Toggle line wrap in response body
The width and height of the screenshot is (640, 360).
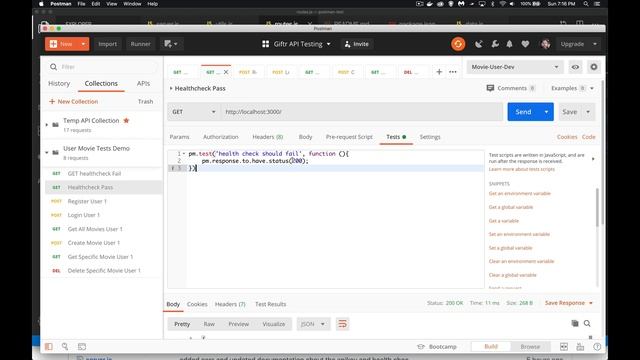(x=342, y=324)
